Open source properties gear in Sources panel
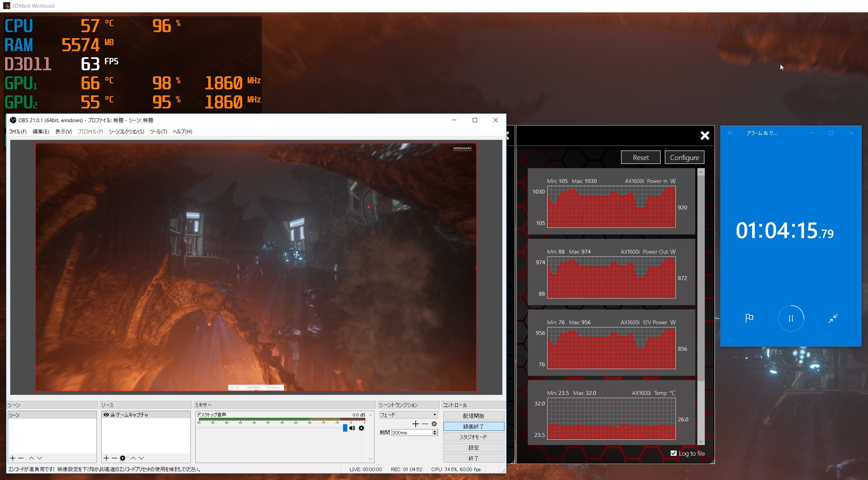Image resolution: width=868 pixels, height=480 pixels. [x=123, y=458]
